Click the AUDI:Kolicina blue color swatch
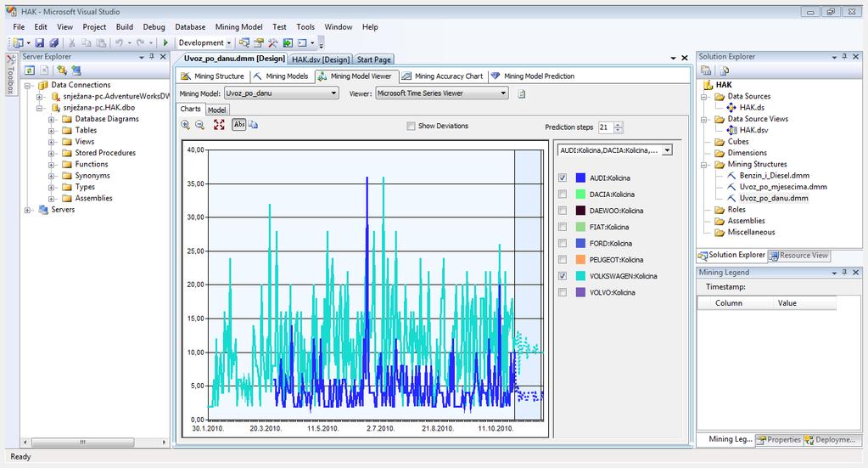The height and width of the screenshot is (468, 868). [x=580, y=178]
